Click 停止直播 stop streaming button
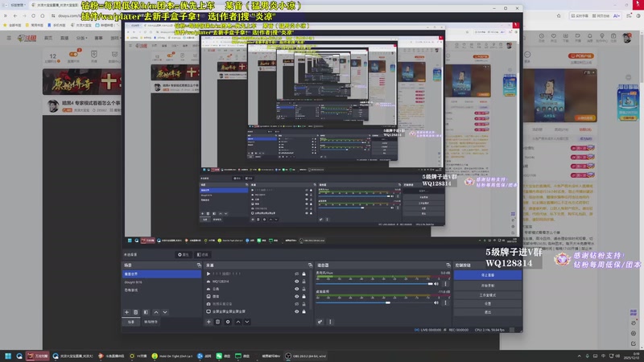The height and width of the screenshot is (362, 644). pyautogui.click(x=488, y=275)
